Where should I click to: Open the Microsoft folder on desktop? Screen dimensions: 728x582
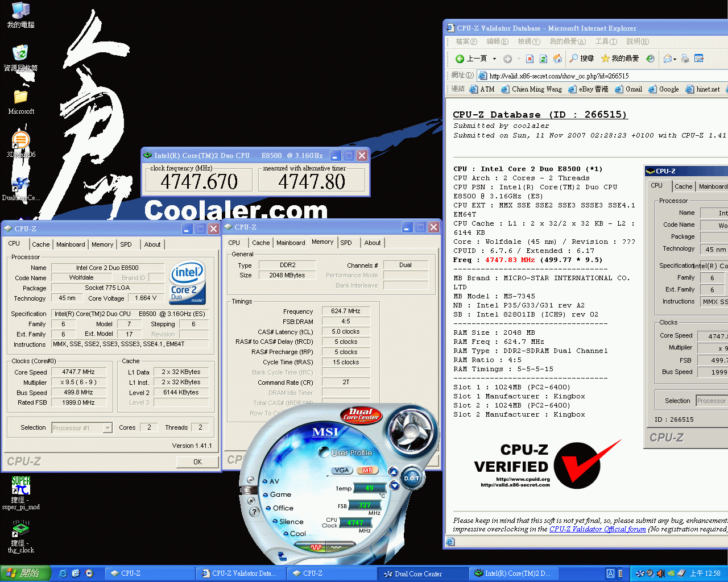(21, 102)
